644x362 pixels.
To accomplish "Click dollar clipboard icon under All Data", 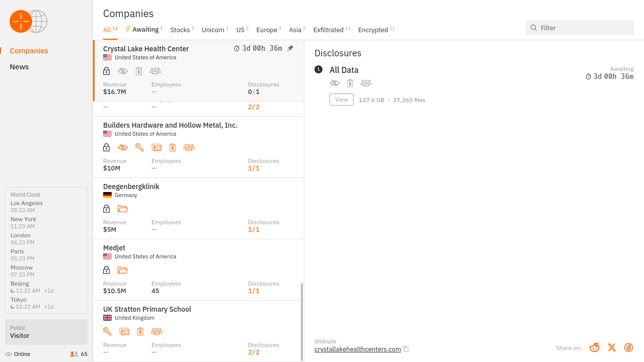I will (x=350, y=83).
